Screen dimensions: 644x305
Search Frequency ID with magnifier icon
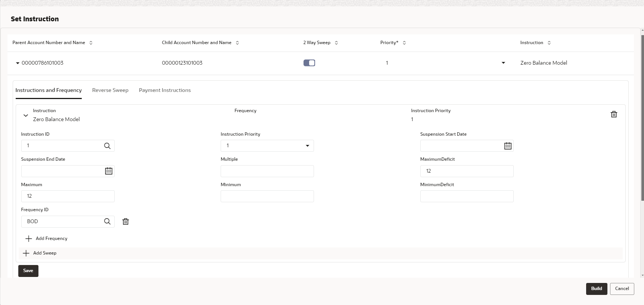[x=107, y=221]
